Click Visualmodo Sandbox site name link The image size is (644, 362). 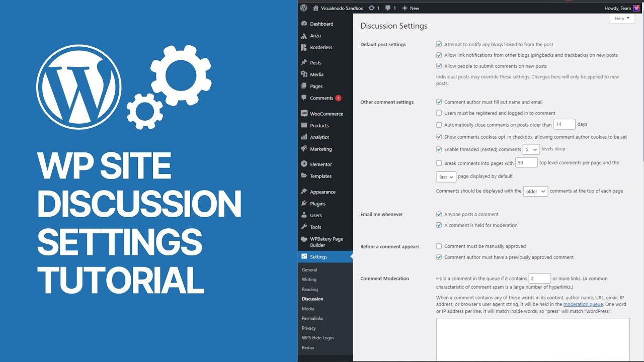point(341,8)
